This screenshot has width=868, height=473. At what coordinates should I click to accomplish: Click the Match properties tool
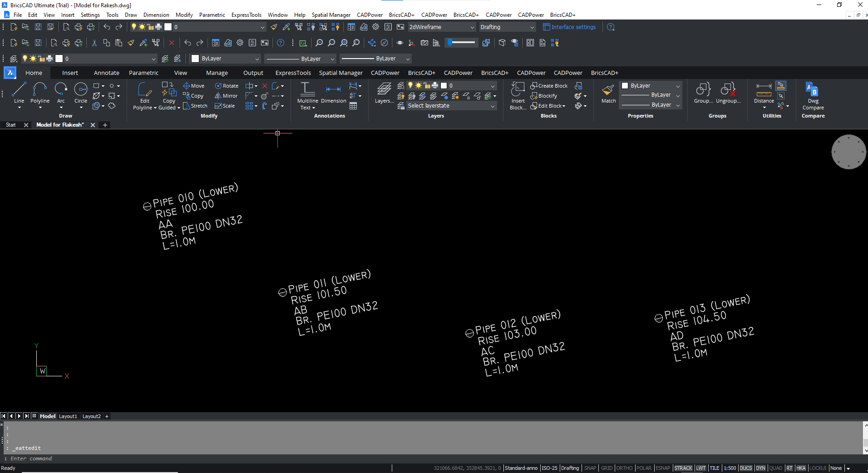pos(608,93)
